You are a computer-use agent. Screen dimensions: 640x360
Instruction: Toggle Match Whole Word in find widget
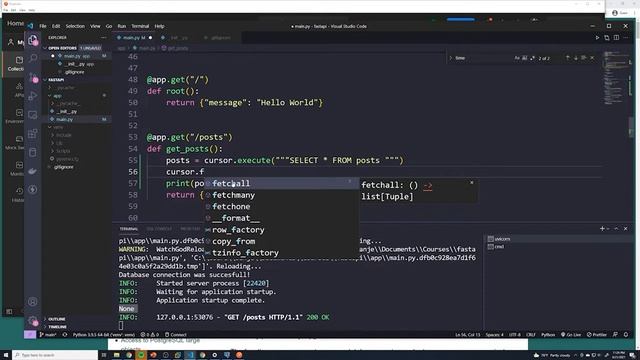524,58
